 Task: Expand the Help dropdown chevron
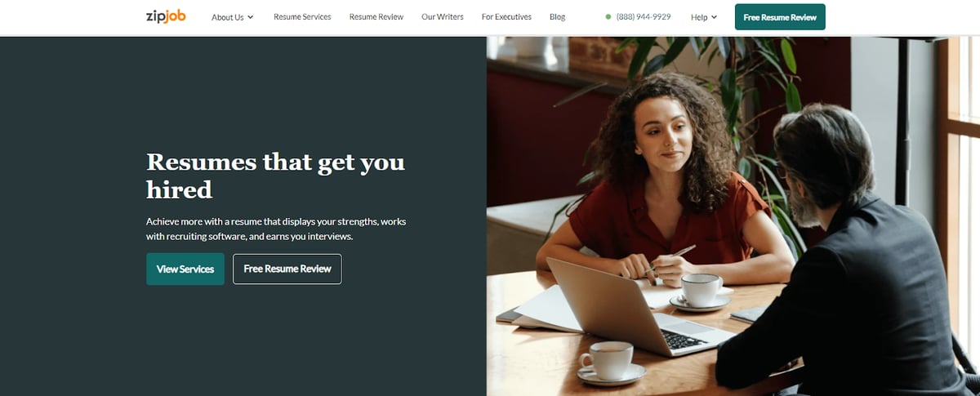click(x=714, y=17)
